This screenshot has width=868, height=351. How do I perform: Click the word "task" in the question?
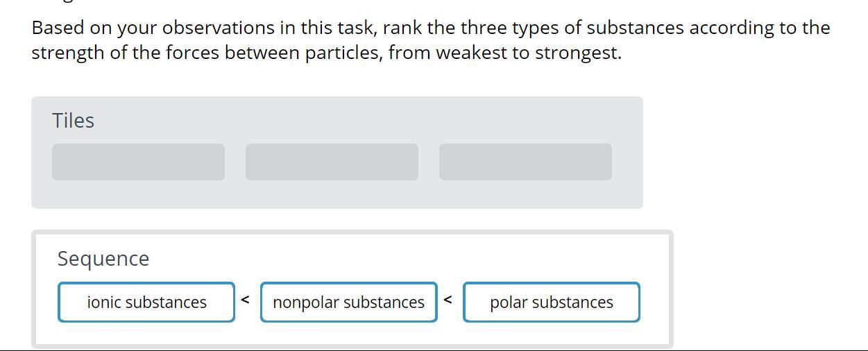pyautogui.click(x=355, y=28)
